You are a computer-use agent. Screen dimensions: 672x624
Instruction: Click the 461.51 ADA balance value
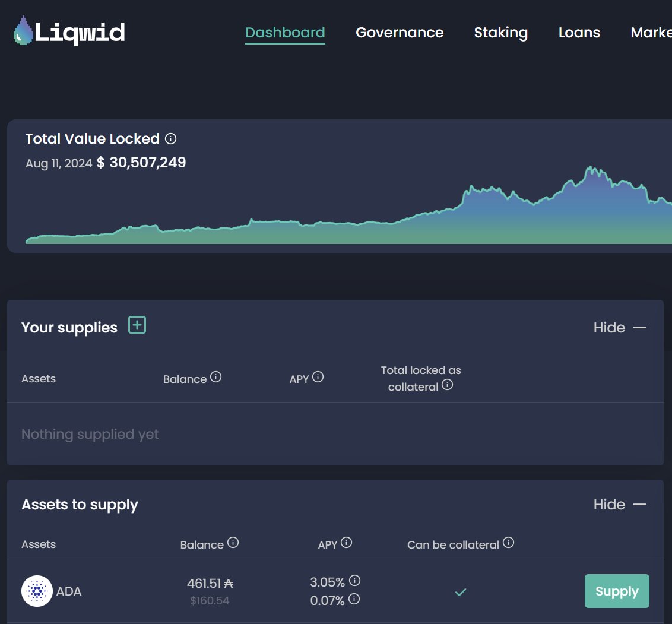210,583
